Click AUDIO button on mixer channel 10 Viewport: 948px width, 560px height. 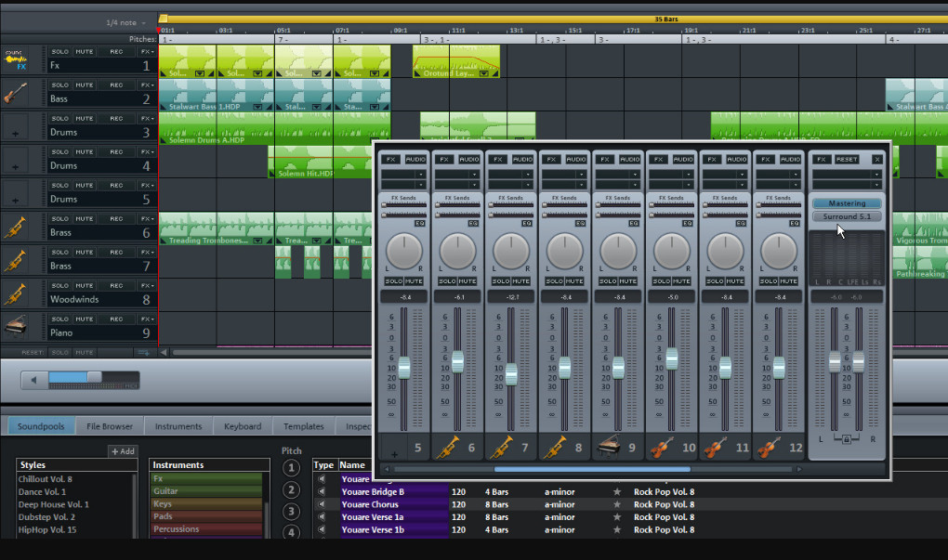click(683, 160)
